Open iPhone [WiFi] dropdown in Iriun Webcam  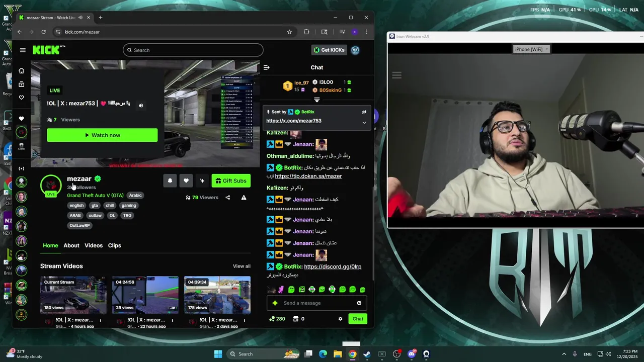pyautogui.click(x=531, y=49)
